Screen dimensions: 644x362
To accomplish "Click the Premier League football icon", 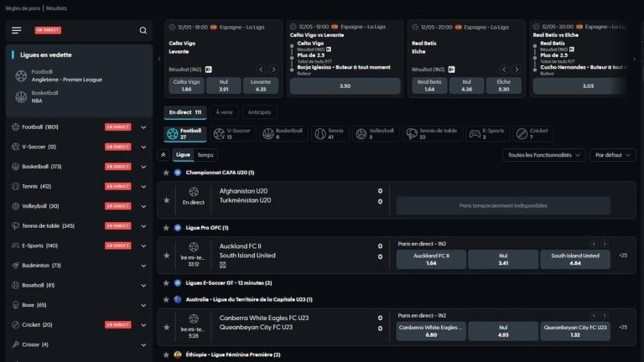I will point(21,76).
